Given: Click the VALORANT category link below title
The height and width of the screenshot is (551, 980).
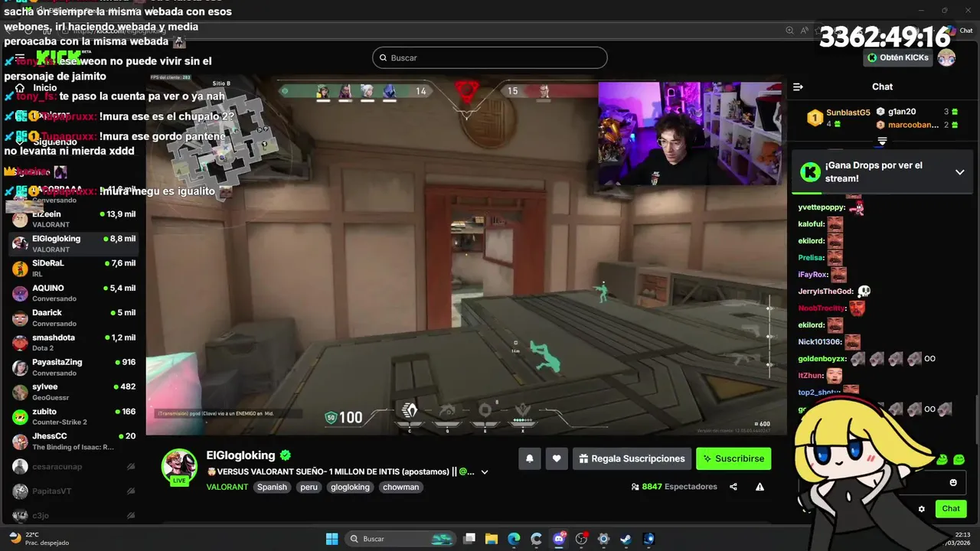Looking at the screenshot, I should click(x=227, y=487).
